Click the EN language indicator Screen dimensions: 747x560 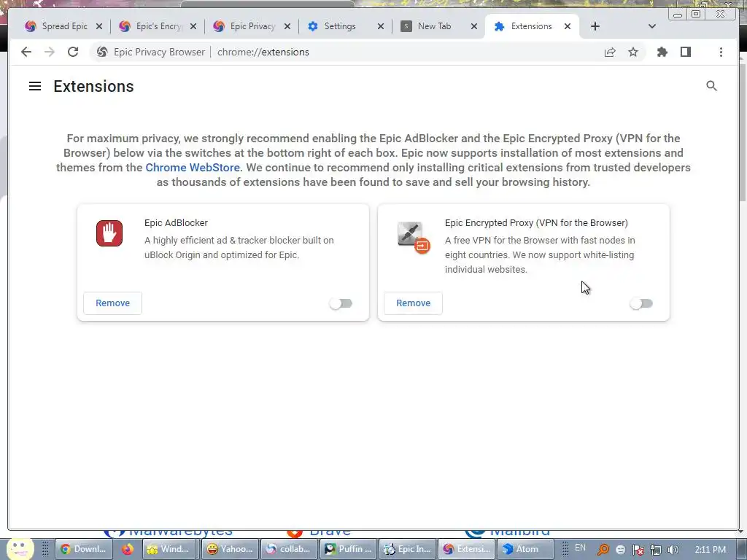click(x=580, y=548)
